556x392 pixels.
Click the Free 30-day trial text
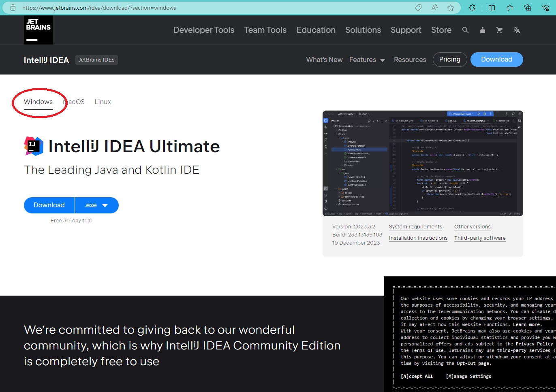[x=71, y=221]
